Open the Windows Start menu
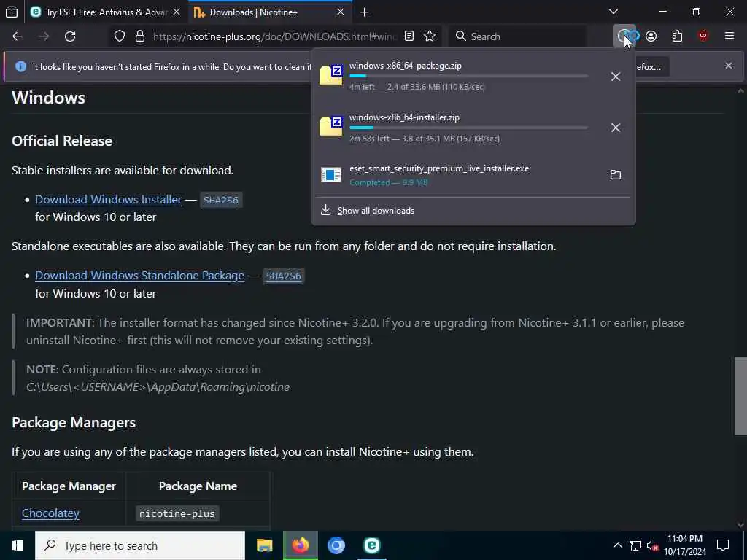747x560 pixels. pos(18,545)
